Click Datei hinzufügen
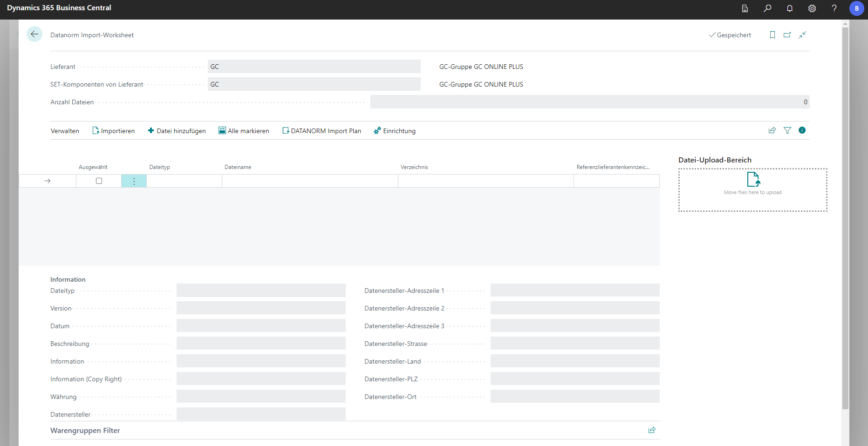The width and height of the screenshot is (868, 446). pyautogui.click(x=177, y=131)
